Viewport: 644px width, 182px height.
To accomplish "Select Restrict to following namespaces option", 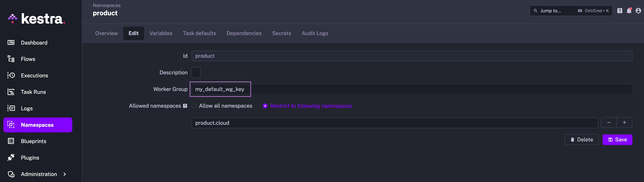I will click(265, 106).
